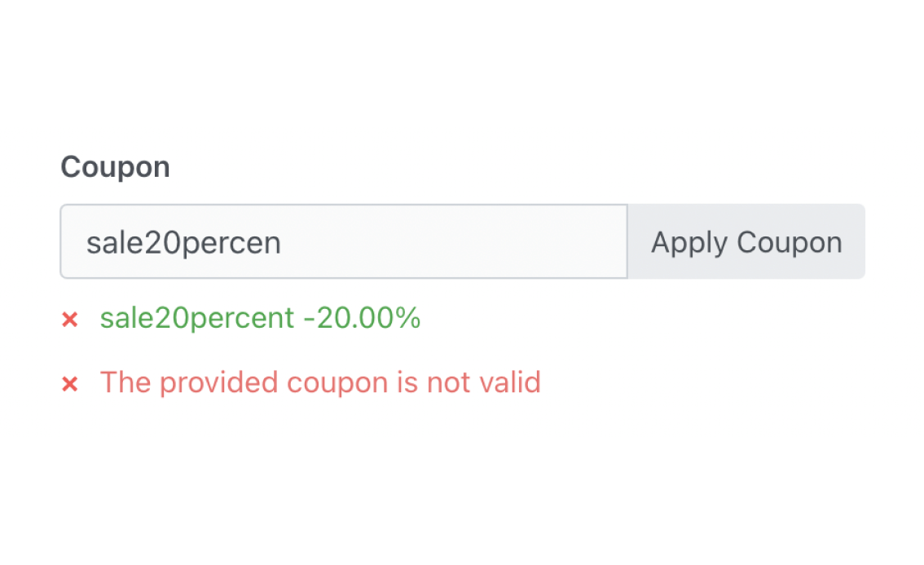Click the x icon on the green coupon row
This screenshot has height=565, width=924.
tap(70, 320)
